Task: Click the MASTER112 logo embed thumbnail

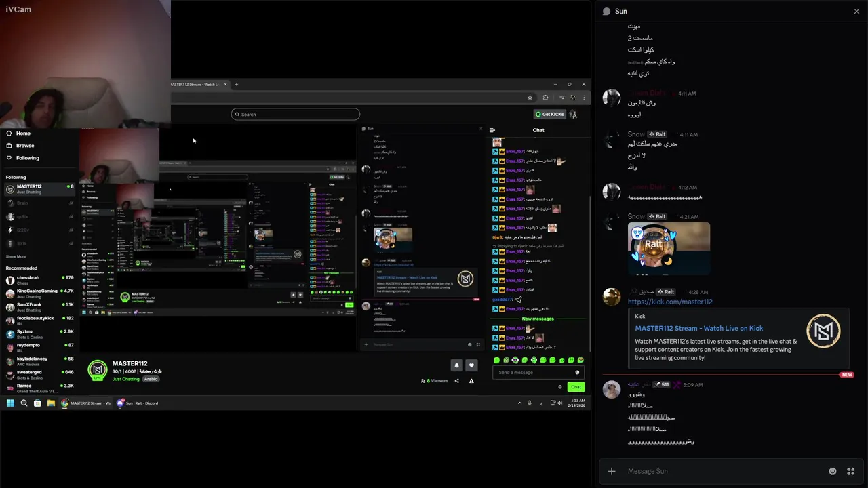Action: pos(823,331)
